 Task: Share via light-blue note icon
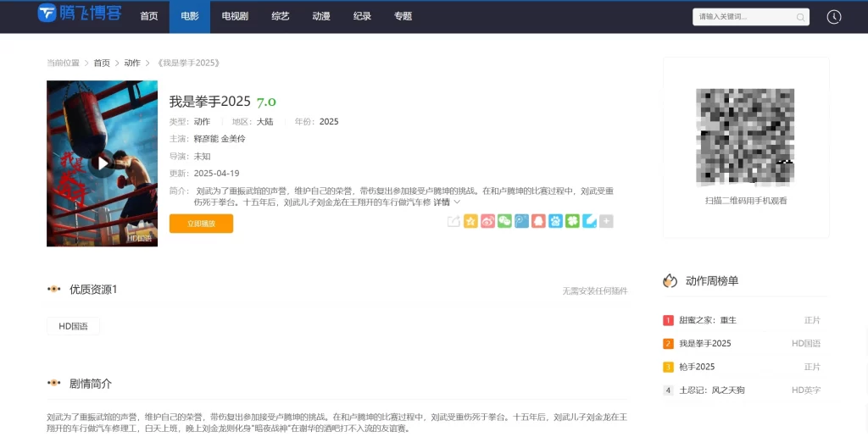tap(590, 221)
